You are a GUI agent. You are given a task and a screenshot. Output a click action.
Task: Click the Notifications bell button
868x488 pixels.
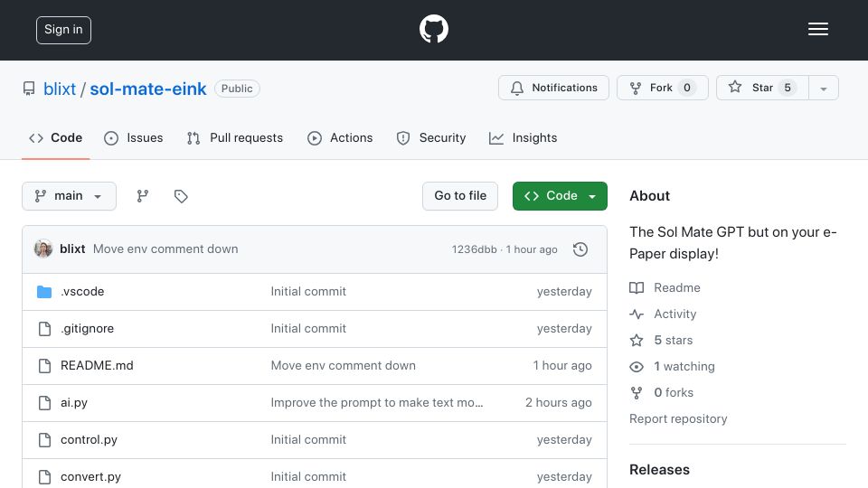pyautogui.click(x=553, y=88)
